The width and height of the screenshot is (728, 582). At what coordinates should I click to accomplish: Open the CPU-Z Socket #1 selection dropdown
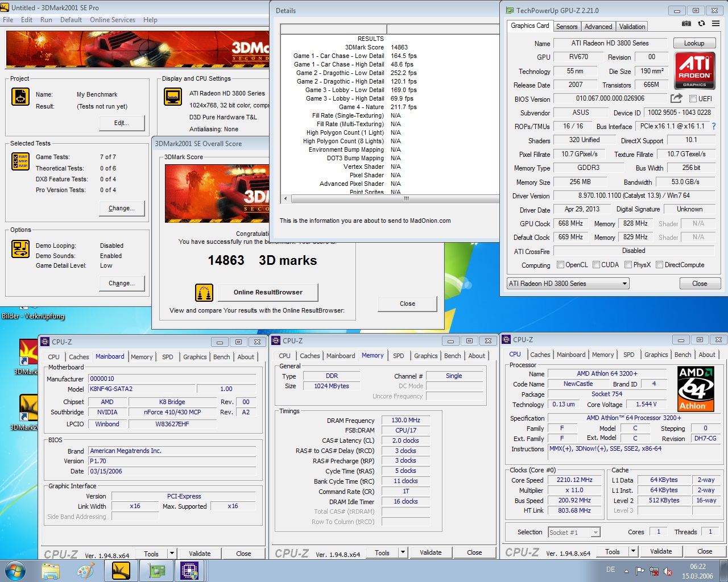point(574,533)
